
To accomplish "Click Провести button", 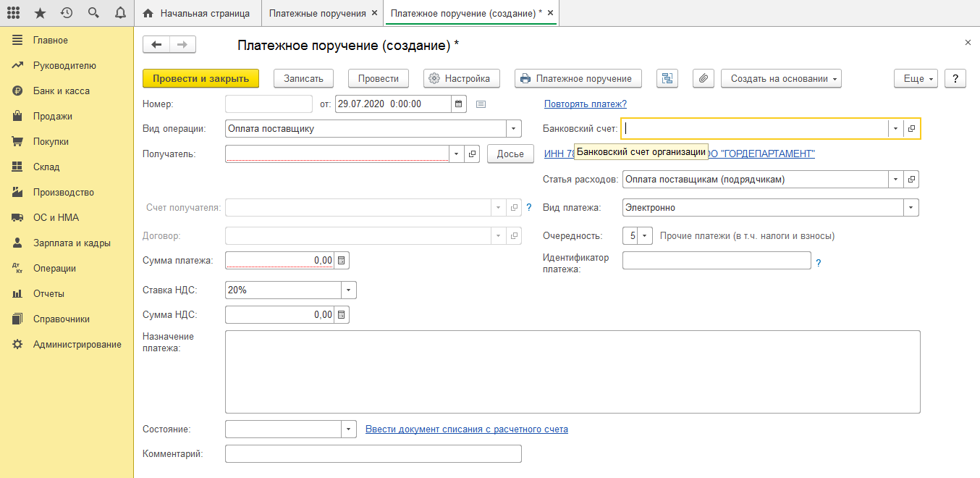I will (379, 78).
